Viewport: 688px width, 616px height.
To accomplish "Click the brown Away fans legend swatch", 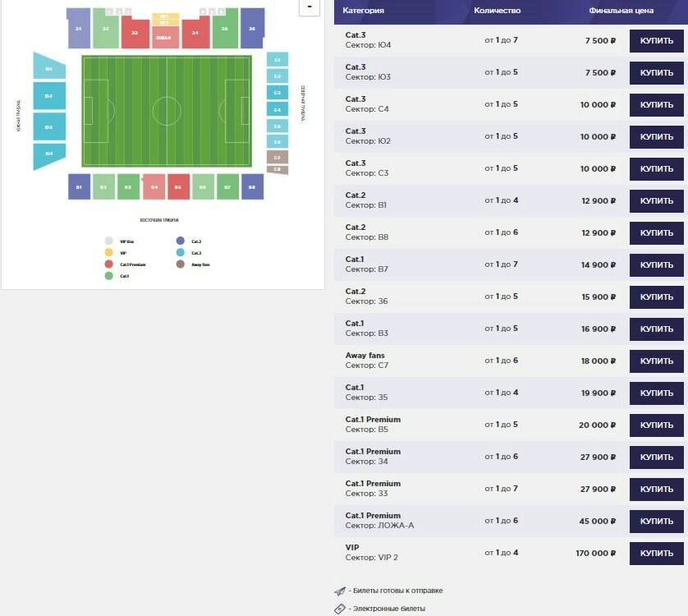I will click(180, 264).
